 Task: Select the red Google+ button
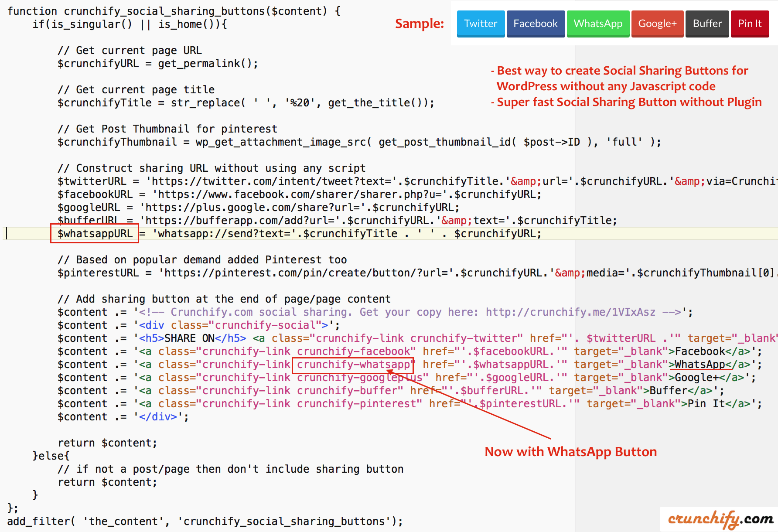pyautogui.click(x=657, y=24)
